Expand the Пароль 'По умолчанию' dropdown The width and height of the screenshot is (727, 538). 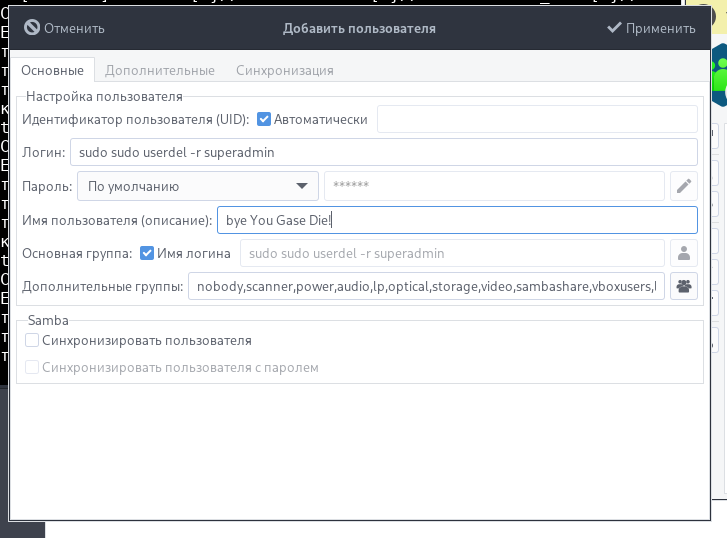(195, 186)
